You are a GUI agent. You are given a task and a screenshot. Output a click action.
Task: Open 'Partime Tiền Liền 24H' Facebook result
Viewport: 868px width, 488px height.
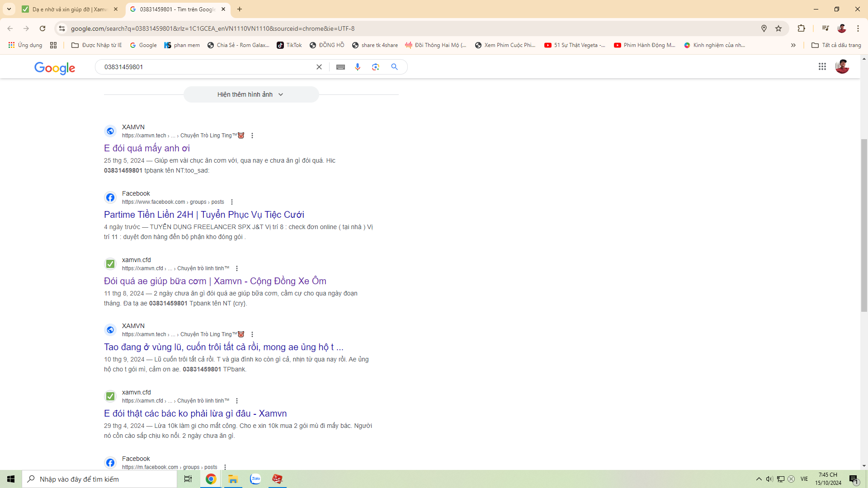(204, 215)
